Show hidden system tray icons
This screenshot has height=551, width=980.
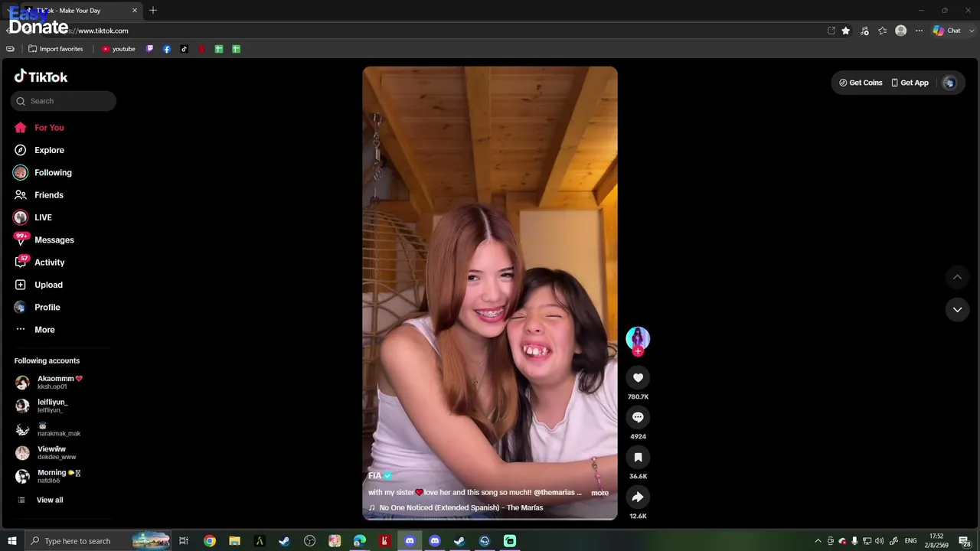(818, 541)
